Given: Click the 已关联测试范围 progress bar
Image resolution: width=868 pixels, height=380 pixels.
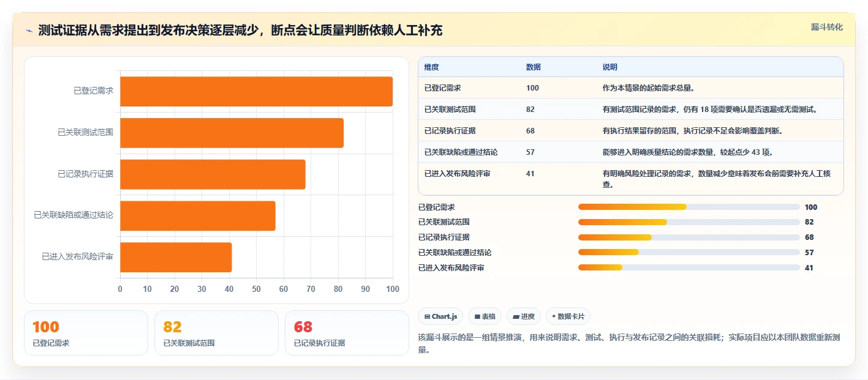Looking at the screenshot, I should 689,222.
